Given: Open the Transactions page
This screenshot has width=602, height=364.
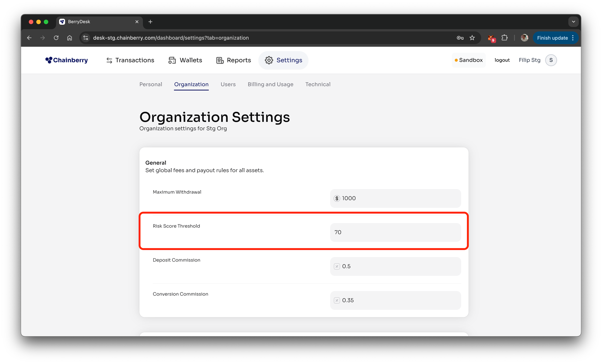Looking at the screenshot, I should 130,60.
